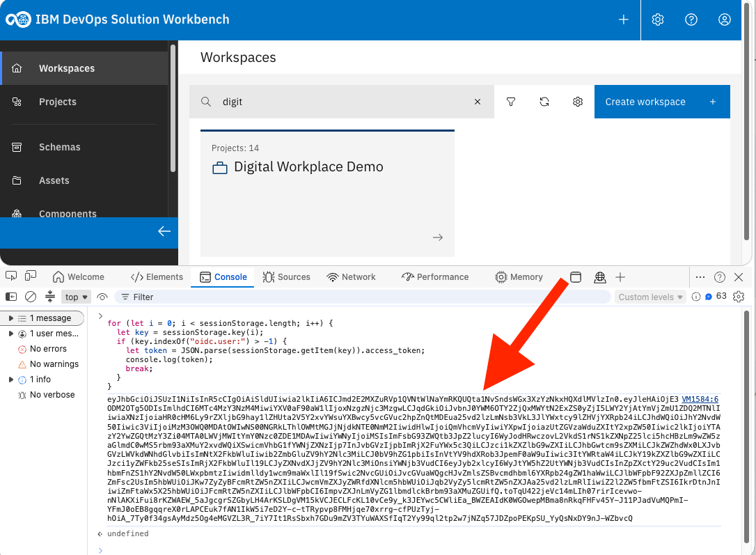Click the console Filter field
Image resolution: width=756 pixels, height=555 pixels.
363,297
